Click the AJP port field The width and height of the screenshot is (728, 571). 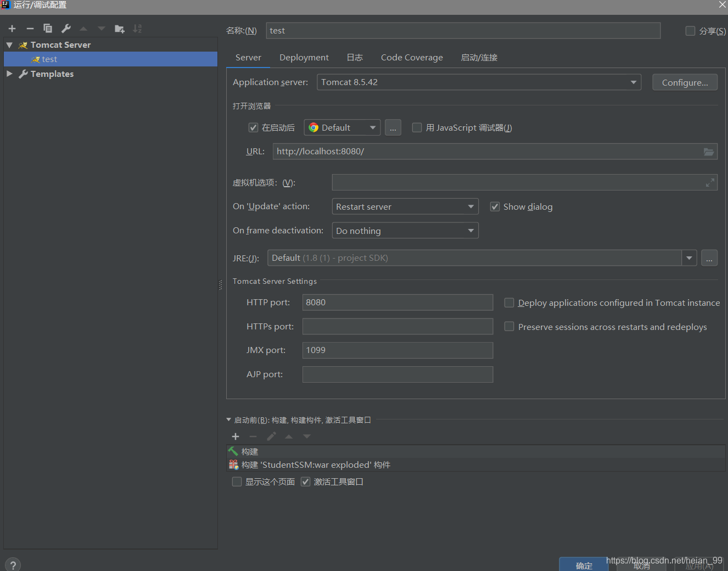[x=397, y=374]
